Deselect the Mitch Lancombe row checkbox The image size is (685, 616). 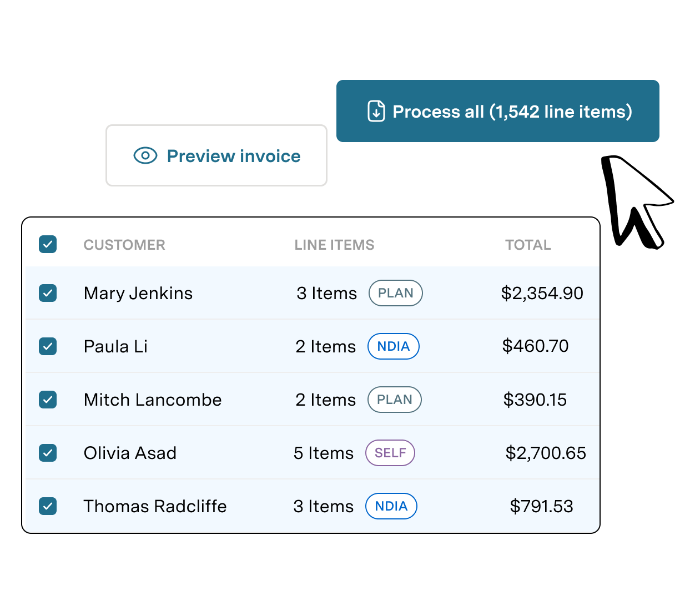click(x=48, y=400)
